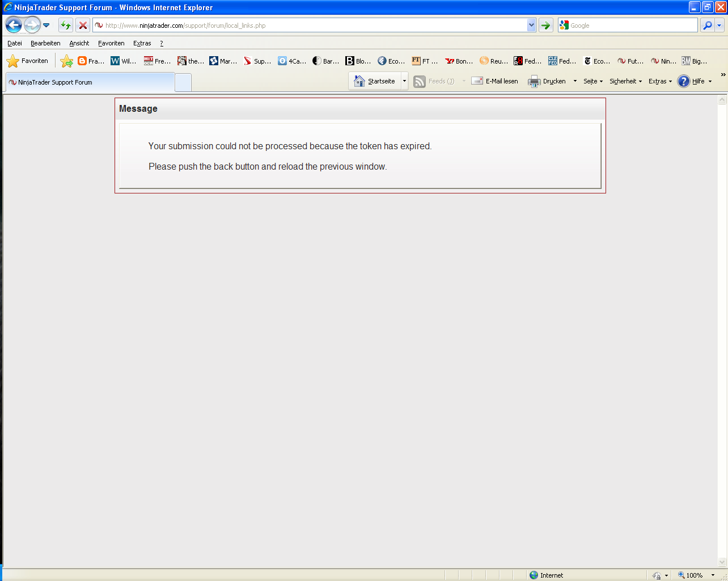Open the recent pages history dropdown

click(x=46, y=25)
